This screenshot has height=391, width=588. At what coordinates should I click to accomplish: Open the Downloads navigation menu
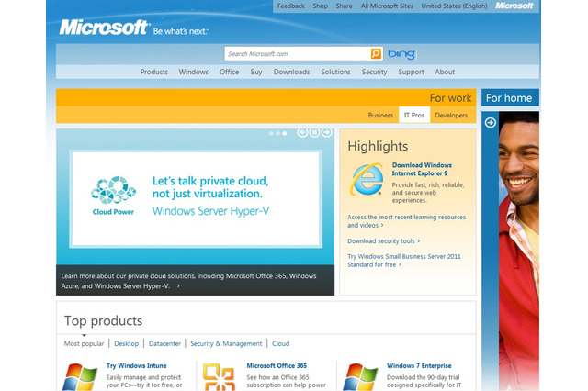pyautogui.click(x=291, y=72)
